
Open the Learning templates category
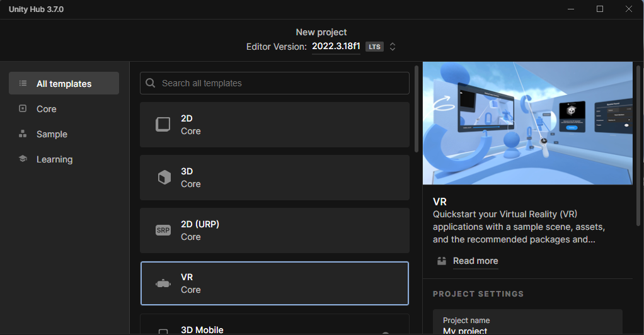click(x=54, y=159)
